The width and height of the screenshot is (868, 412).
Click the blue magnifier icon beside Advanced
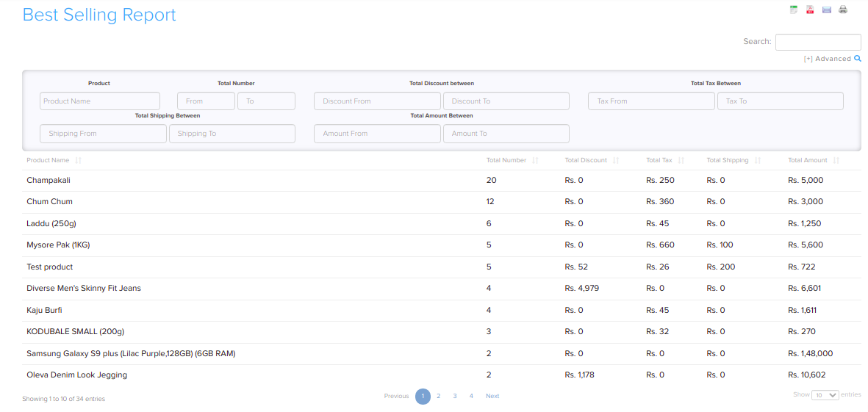pos(858,59)
